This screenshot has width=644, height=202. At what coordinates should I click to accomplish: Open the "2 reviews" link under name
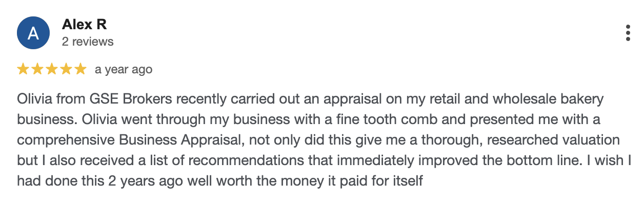[88, 42]
